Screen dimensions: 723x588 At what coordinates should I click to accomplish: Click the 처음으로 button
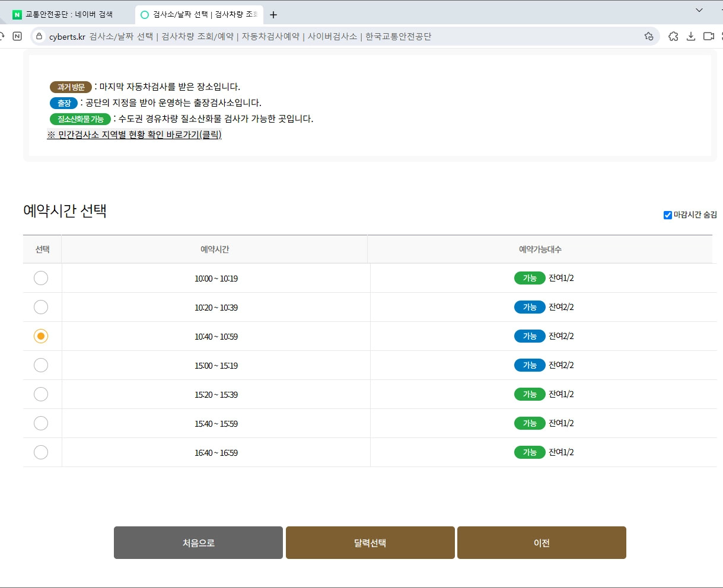click(198, 542)
